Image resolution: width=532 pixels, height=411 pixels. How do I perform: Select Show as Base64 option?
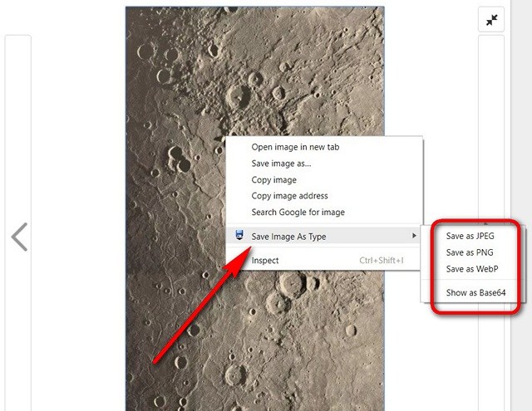pos(475,293)
